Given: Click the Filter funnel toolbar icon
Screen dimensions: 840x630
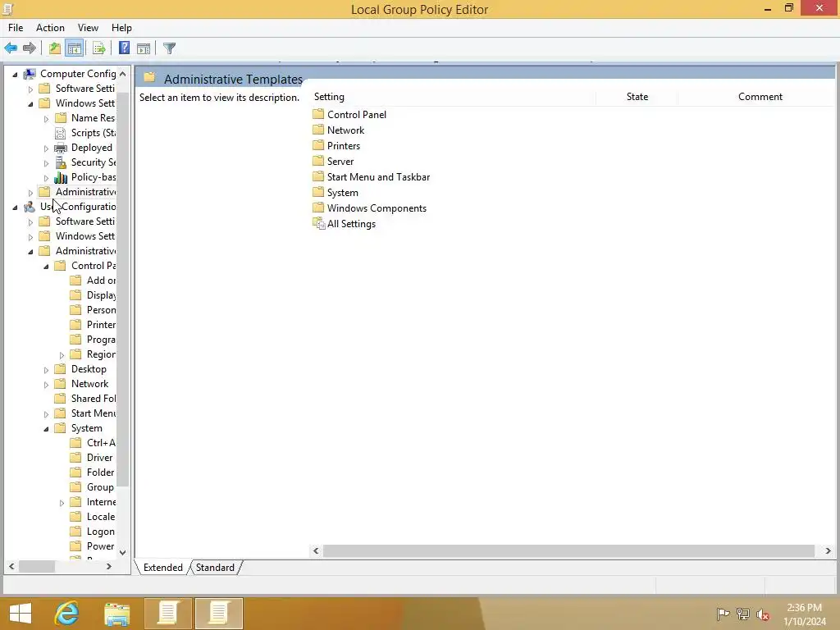Looking at the screenshot, I should (169, 48).
